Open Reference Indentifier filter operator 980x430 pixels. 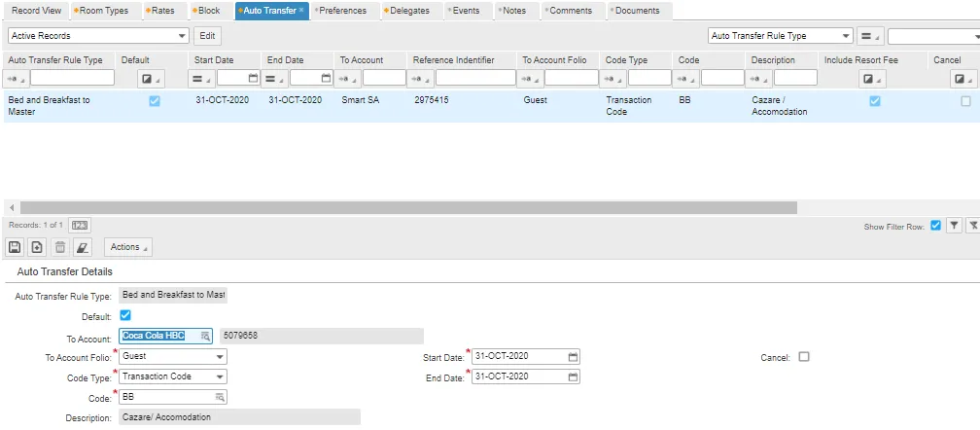(419, 78)
